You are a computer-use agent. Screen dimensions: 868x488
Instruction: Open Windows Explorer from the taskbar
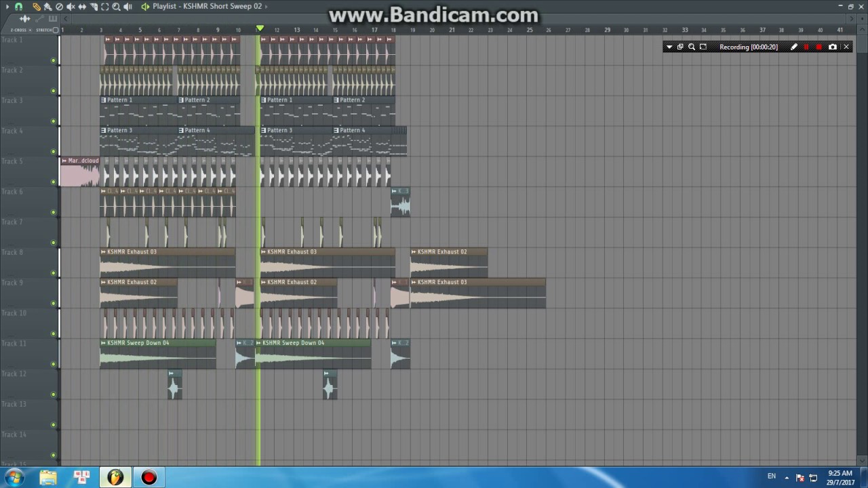pyautogui.click(x=48, y=477)
